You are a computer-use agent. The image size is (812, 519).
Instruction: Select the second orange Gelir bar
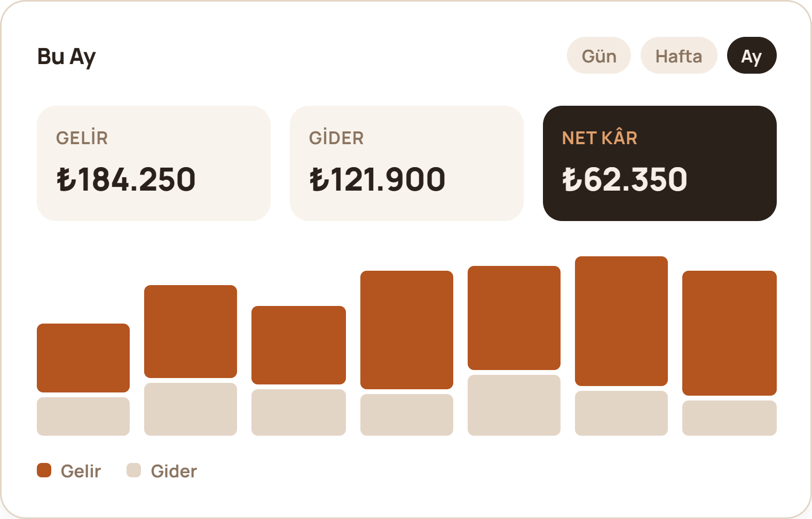(x=191, y=332)
